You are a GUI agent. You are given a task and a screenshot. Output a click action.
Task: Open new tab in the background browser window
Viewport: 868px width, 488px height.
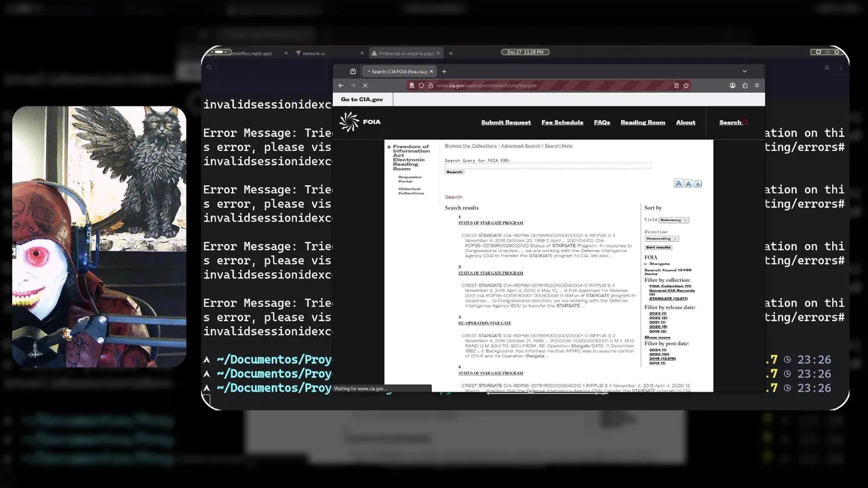(x=451, y=53)
